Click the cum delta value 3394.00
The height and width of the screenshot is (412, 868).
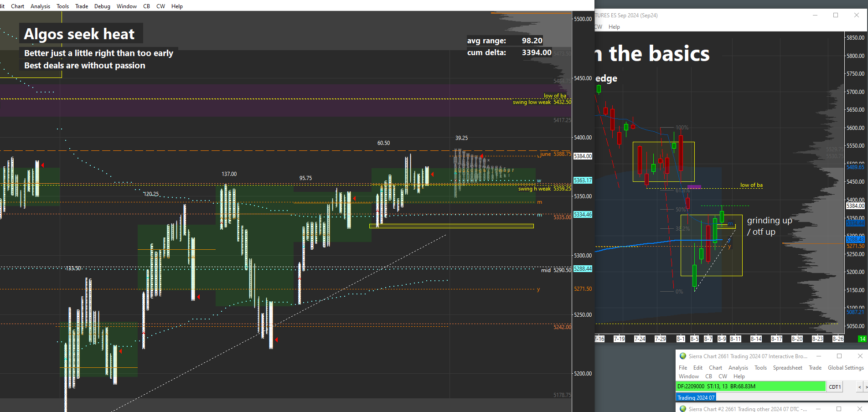537,52
